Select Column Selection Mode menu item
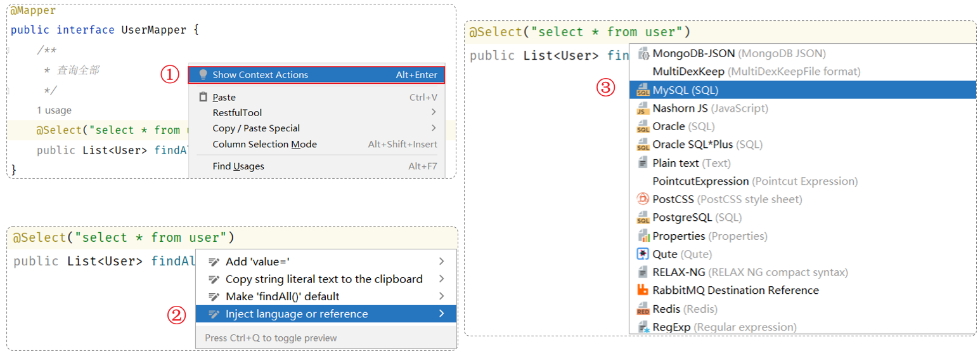 (x=264, y=144)
